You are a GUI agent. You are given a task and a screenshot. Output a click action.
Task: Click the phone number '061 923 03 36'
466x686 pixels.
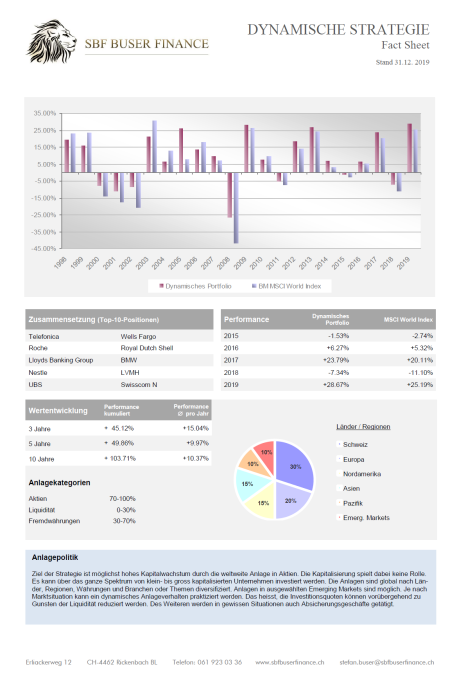[219, 662]
